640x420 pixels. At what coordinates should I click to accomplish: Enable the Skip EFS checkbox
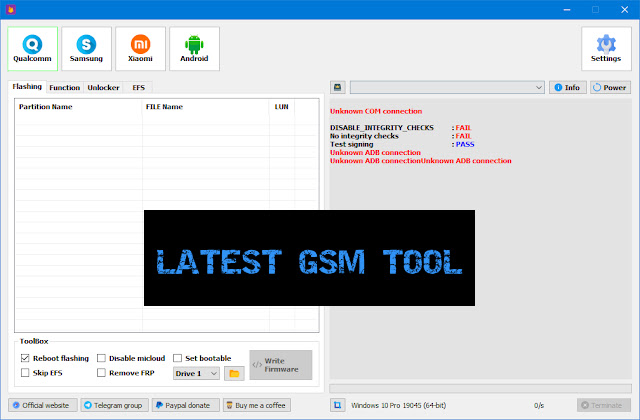pyautogui.click(x=25, y=373)
